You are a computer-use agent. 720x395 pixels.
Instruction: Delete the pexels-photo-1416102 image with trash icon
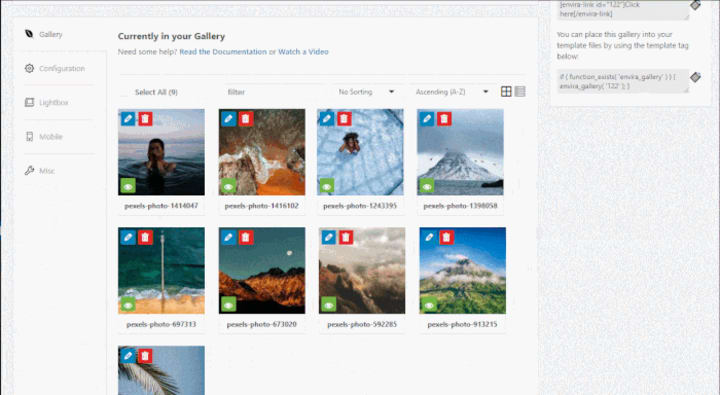[246, 119]
